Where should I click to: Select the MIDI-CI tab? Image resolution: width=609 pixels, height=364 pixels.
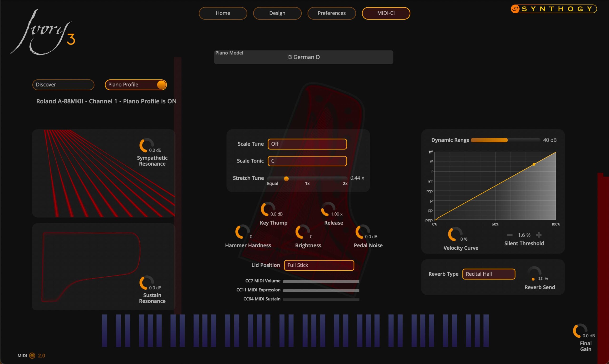(386, 13)
